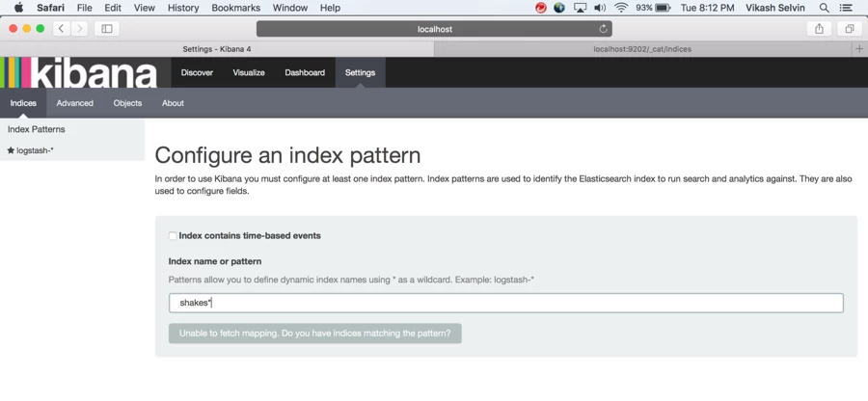Open Notification Center list icon
The width and height of the screenshot is (868, 401).
[x=845, y=8]
